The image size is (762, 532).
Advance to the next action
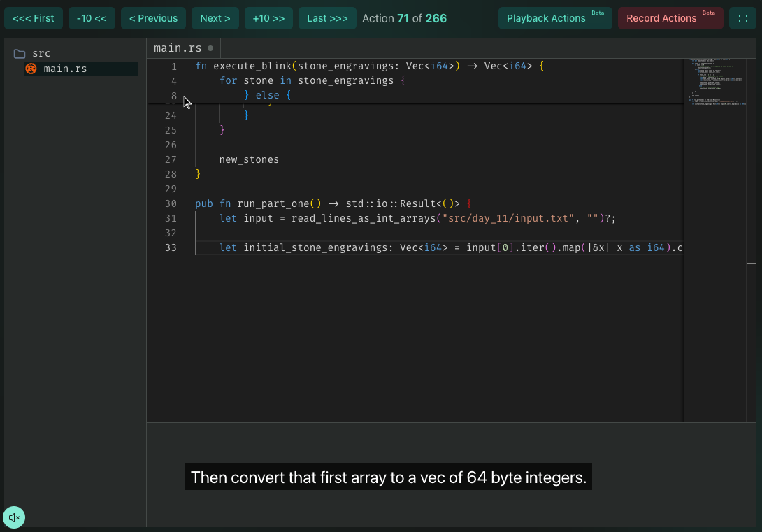point(215,18)
